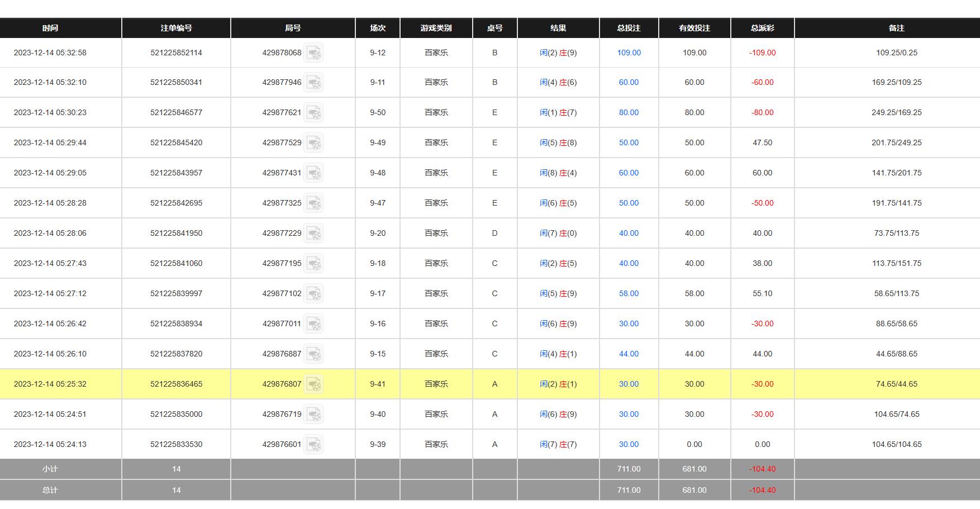Click the 有效投注 column header

coord(694,28)
